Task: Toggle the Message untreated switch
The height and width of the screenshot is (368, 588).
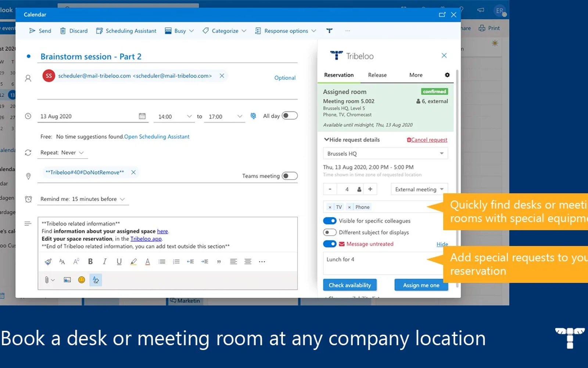Action: pyautogui.click(x=330, y=244)
